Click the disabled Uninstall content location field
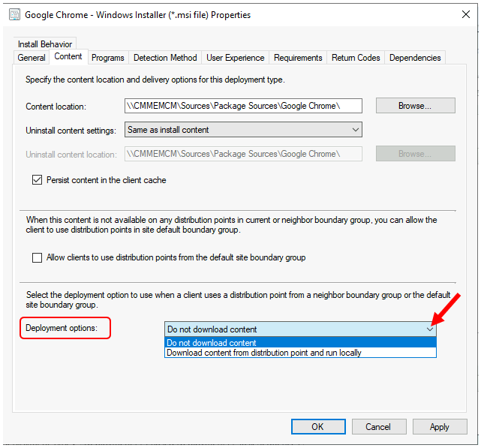Viewport: 481px width, 448px height. (x=243, y=154)
